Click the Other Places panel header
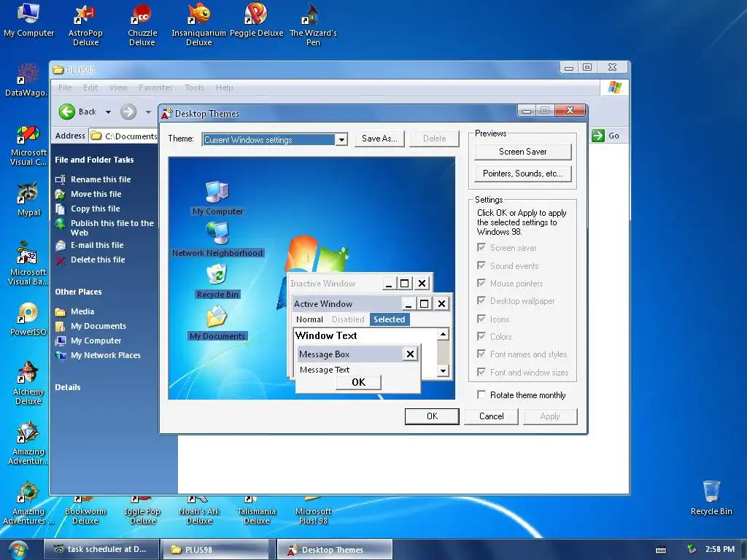Viewport: 747px width, 560px height. coord(78,292)
